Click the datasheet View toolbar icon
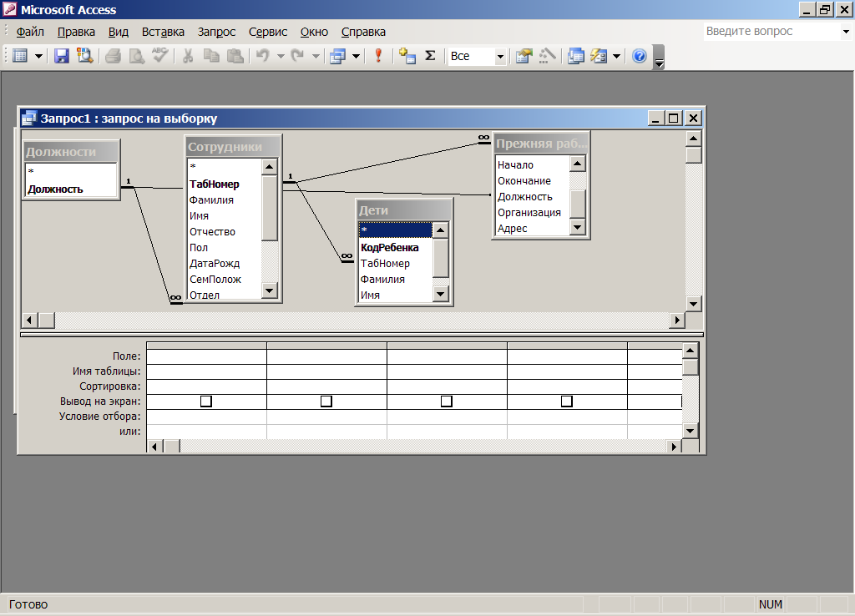855x616 pixels. 20,56
